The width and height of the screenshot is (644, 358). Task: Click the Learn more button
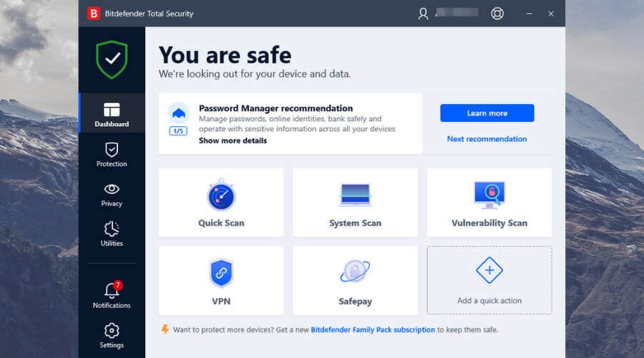tap(487, 113)
